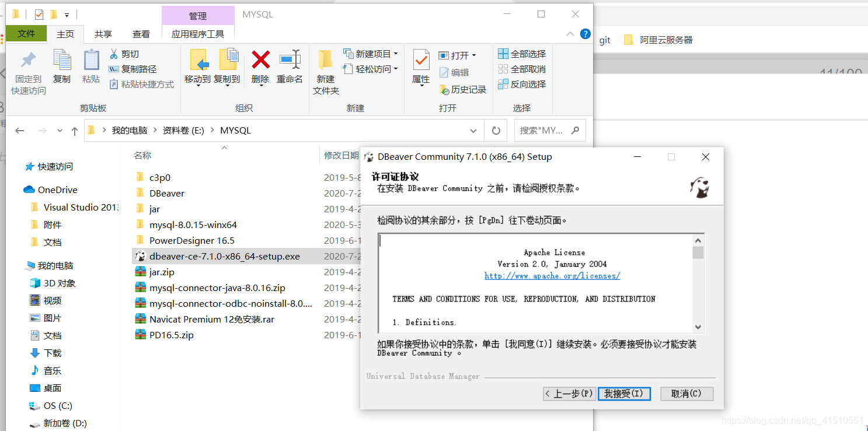Select the 剪切 scissors icon
Viewport: 868px width, 431px height.
(114, 53)
